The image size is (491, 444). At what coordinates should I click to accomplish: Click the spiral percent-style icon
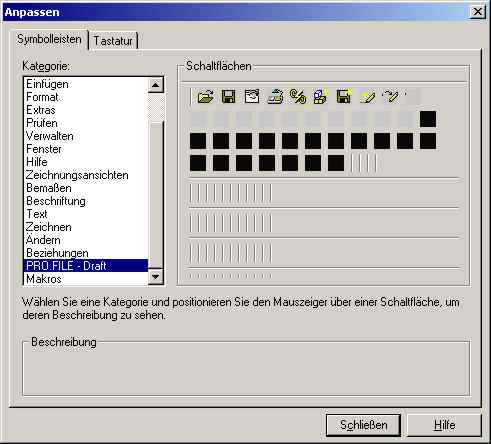(298, 97)
